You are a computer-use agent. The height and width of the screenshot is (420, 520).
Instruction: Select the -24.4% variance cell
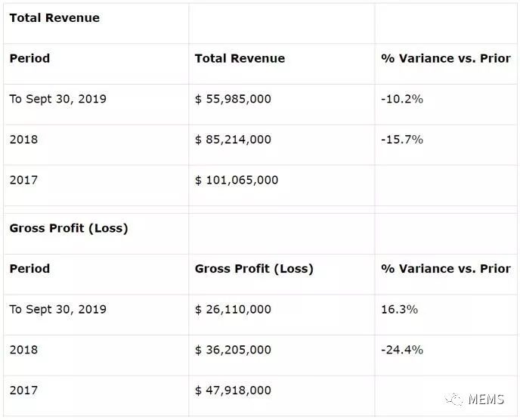pos(402,351)
